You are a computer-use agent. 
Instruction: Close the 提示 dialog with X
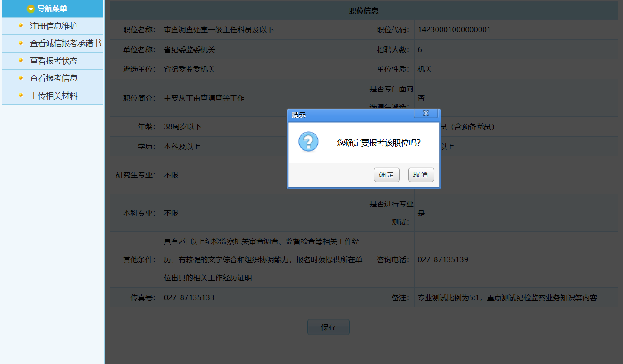(426, 114)
